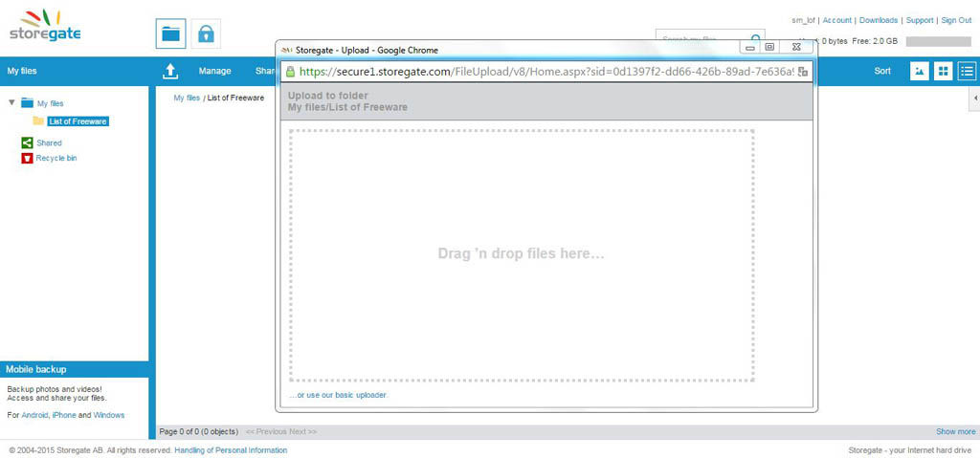Select My files header tab
Image resolution: width=980 pixels, height=458 pixels.
22,71
